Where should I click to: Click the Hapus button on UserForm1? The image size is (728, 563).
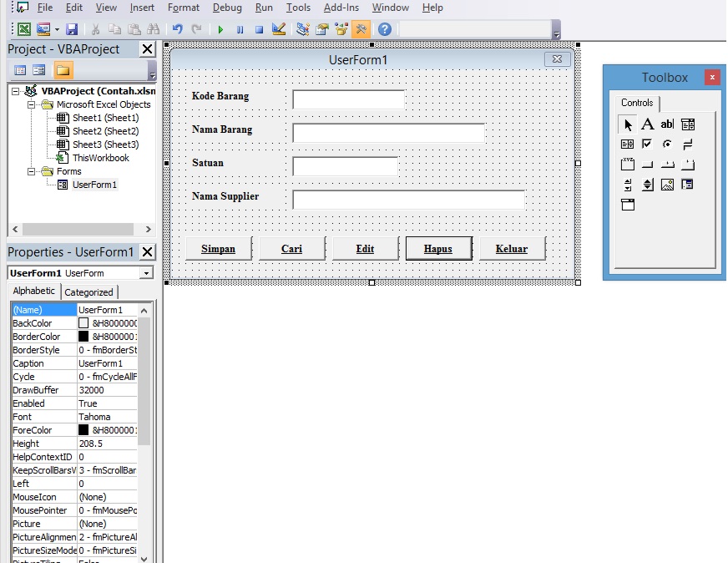pyautogui.click(x=438, y=247)
